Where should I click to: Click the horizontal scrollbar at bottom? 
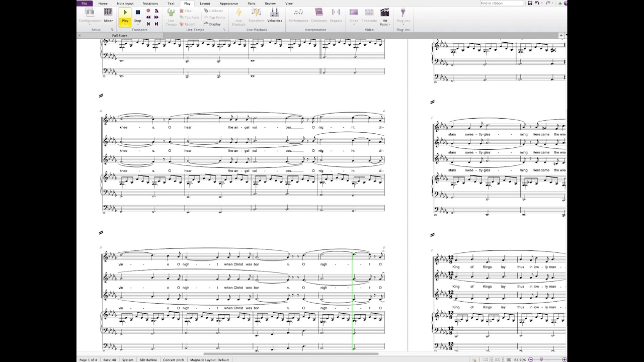click(292, 353)
